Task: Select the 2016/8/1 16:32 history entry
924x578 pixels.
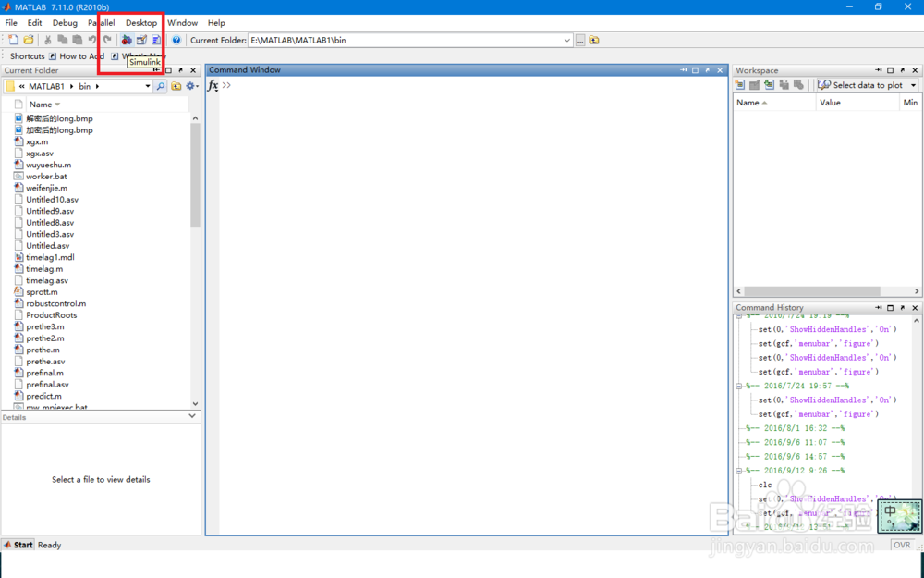Action: (795, 429)
